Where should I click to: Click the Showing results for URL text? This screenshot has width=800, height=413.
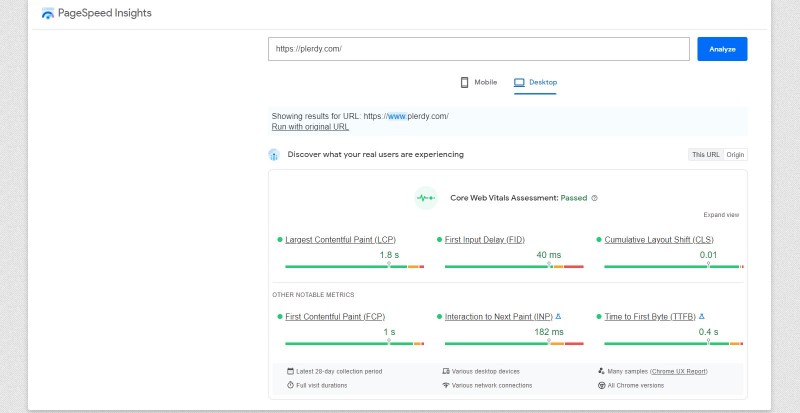pyautogui.click(x=360, y=116)
